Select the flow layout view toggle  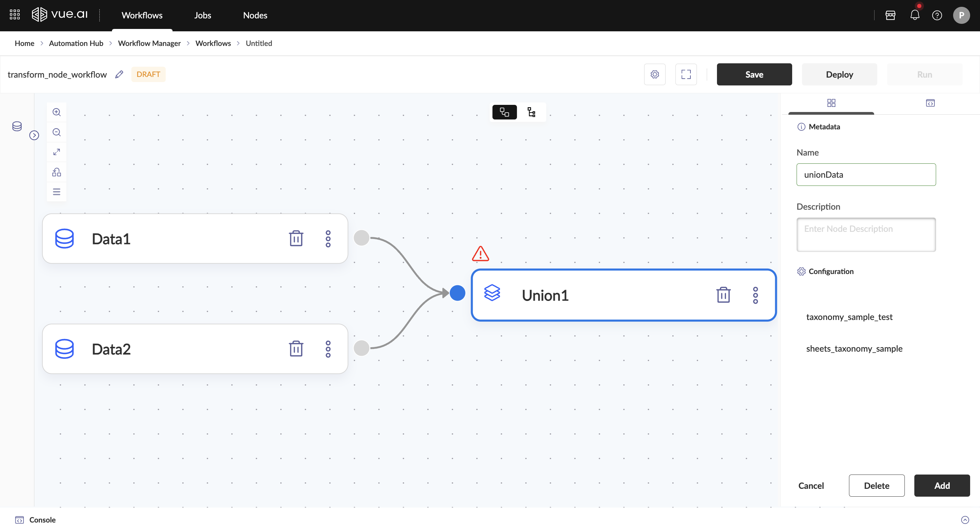pos(504,112)
